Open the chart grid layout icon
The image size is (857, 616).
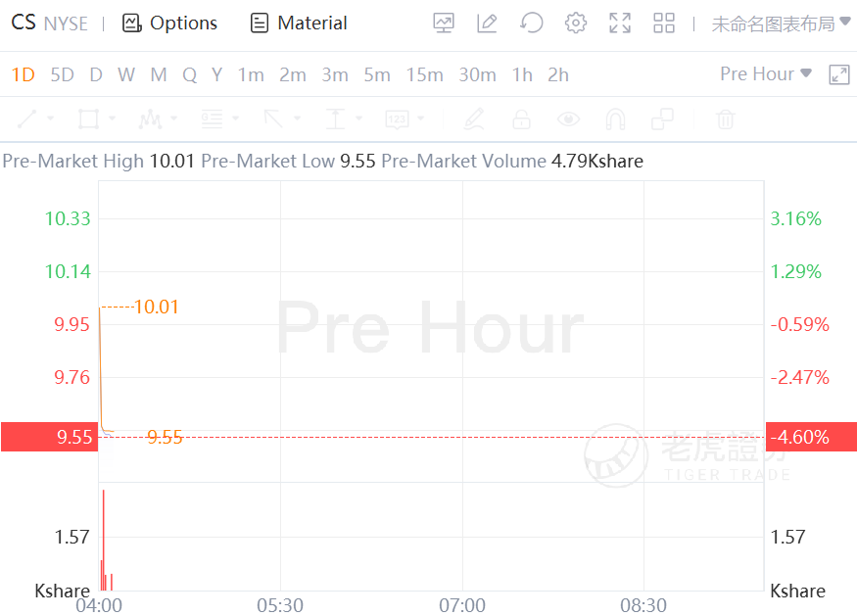tap(664, 23)
